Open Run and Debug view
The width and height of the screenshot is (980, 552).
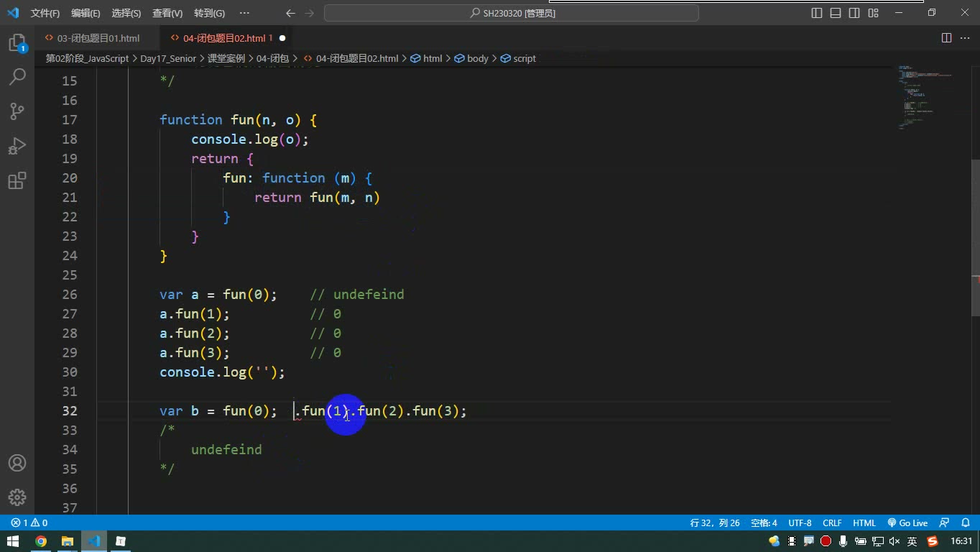[x=17, y=146]
